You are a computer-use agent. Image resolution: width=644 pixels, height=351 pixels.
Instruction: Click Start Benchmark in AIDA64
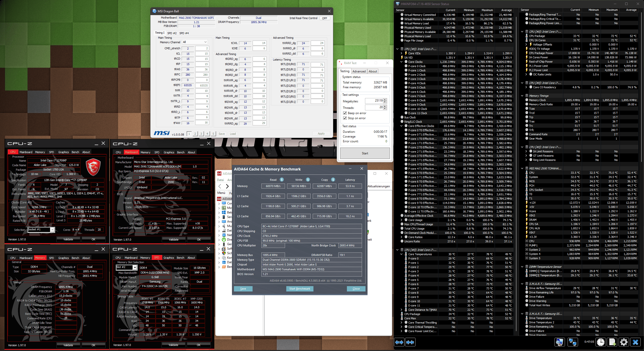click(300, 289)
